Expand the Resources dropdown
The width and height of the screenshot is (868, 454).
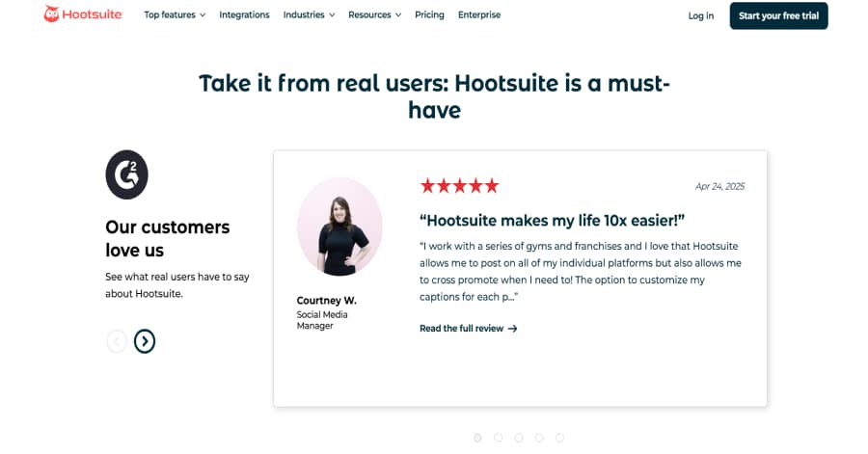tap(375, 14)
